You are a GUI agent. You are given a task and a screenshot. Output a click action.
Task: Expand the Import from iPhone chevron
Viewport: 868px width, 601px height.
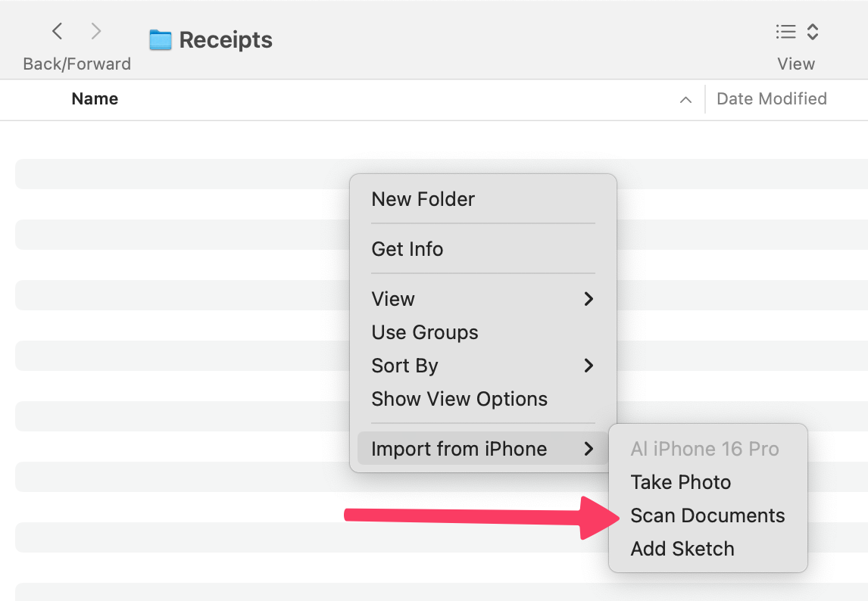[x=588, y=449]
